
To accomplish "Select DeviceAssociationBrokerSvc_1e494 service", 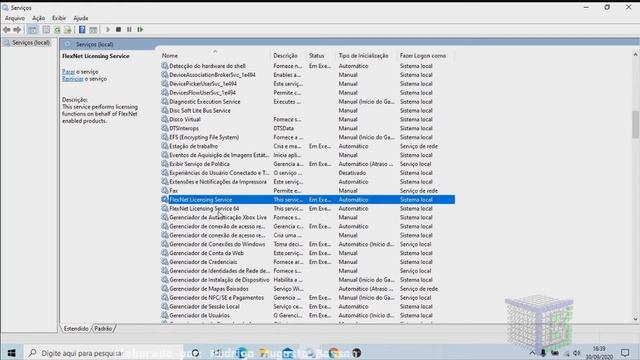I will (308, 75).
